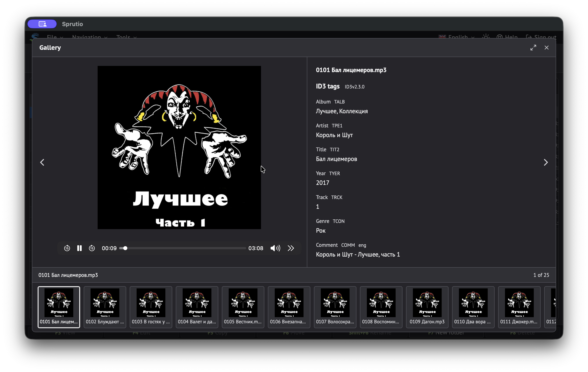Rewind playback 15 seconds

point(67,248)
